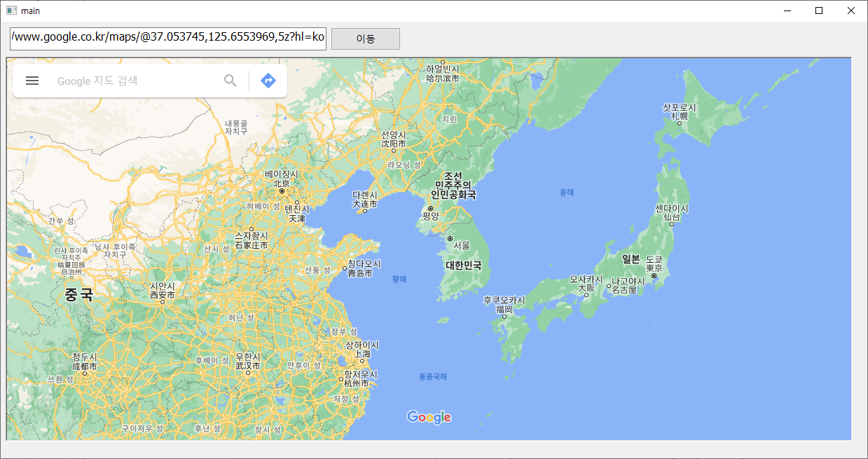Click the 내몽골 자치구 region label
The height and width of the screenshot is (459, 868).
[236, 127]
